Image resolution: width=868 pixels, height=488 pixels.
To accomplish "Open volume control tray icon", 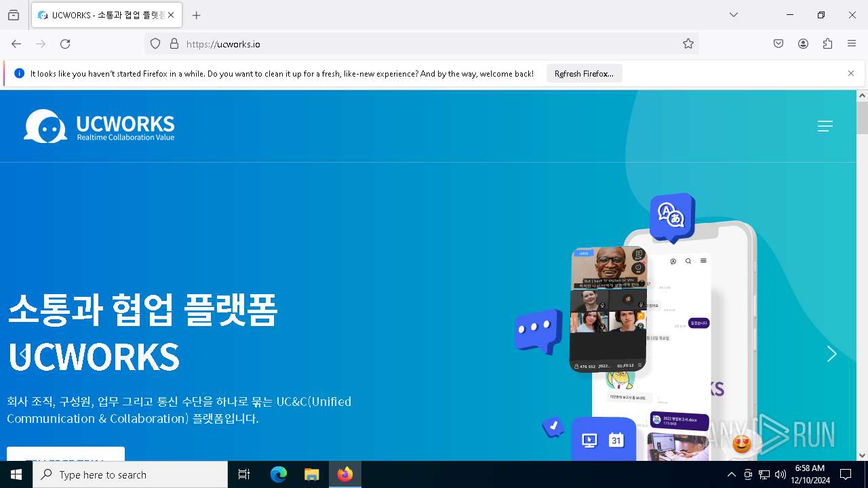I will [x=780, y=474].
